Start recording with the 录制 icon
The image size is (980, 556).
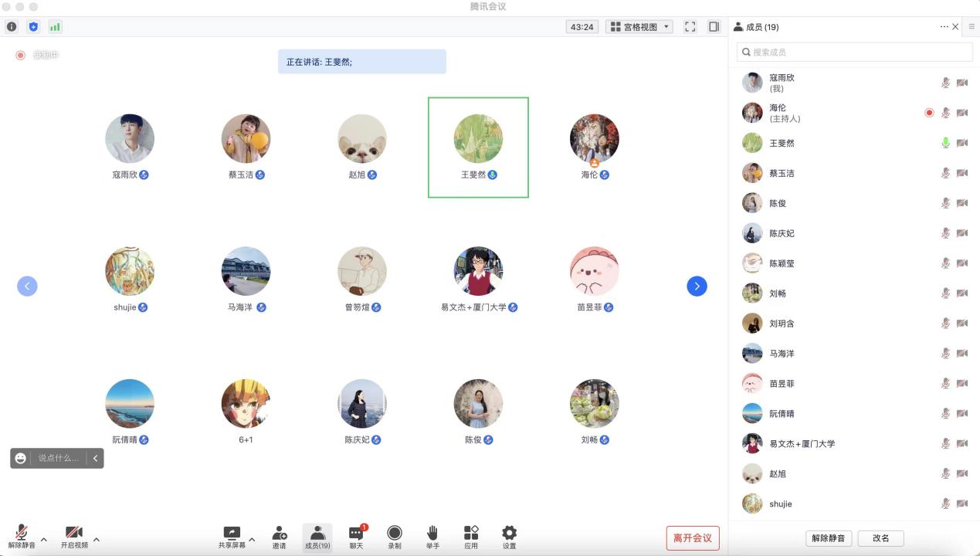click(x=394, y=534)
